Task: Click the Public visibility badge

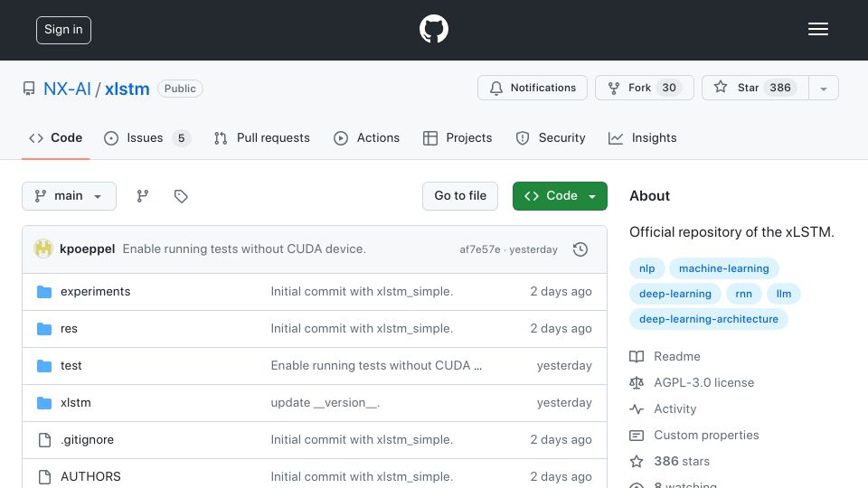Action: tap(180, 89)
